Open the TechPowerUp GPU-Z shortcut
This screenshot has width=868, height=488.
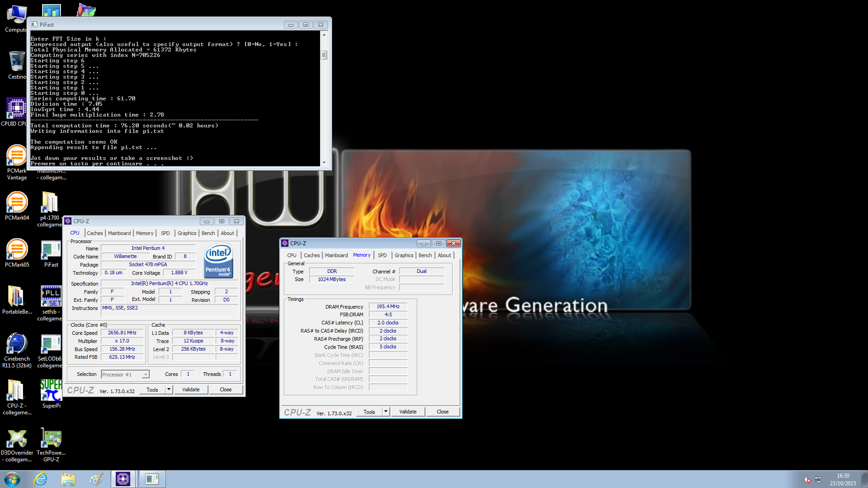click(51, 444)
